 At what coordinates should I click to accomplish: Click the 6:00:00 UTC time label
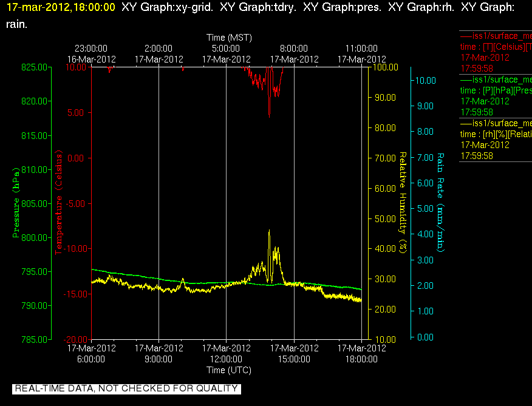click(x=91, y=359)
